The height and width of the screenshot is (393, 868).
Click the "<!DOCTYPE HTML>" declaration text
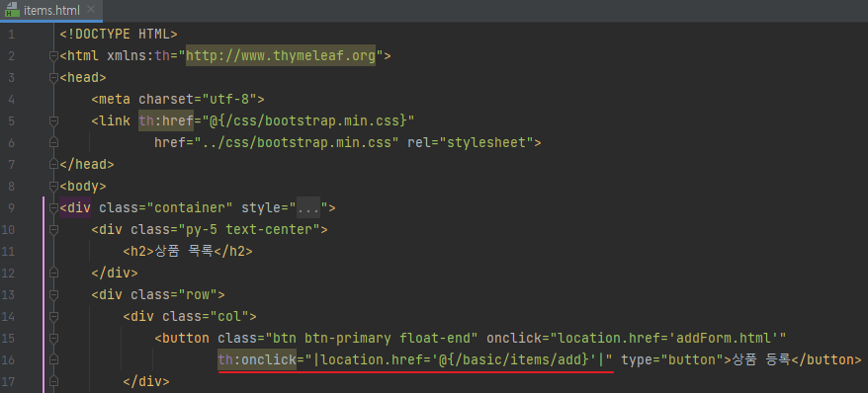point(119,35)
